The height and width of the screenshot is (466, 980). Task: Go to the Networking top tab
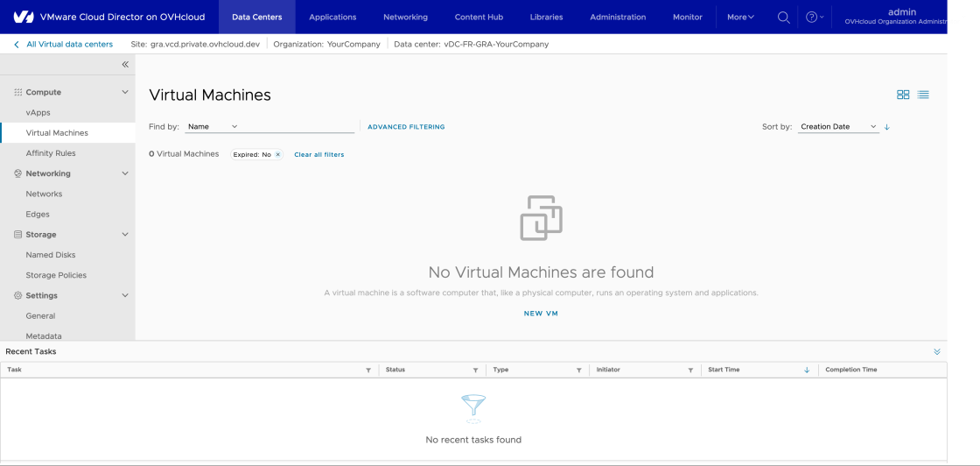(406, 17)
